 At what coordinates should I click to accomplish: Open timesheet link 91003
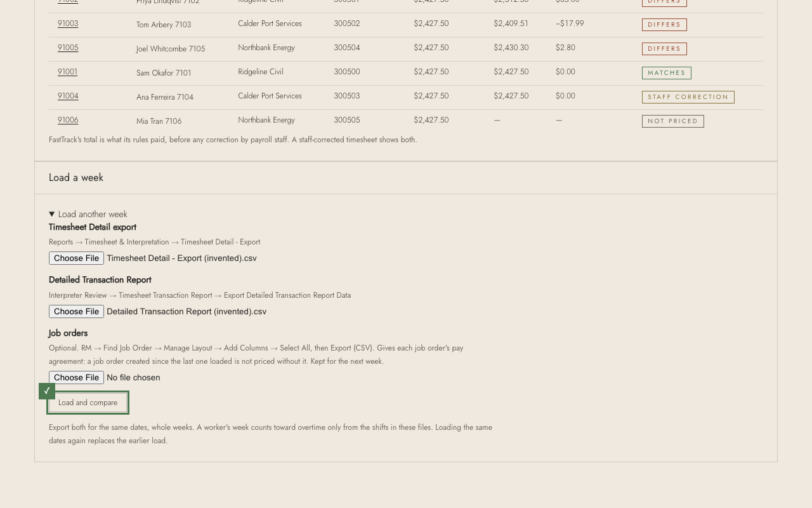click(68, 23)
